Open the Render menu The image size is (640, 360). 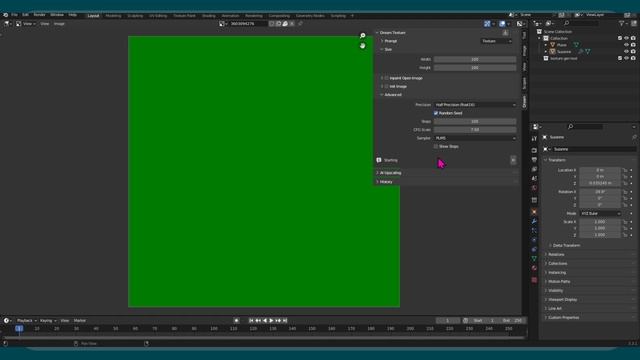point(40,15)
